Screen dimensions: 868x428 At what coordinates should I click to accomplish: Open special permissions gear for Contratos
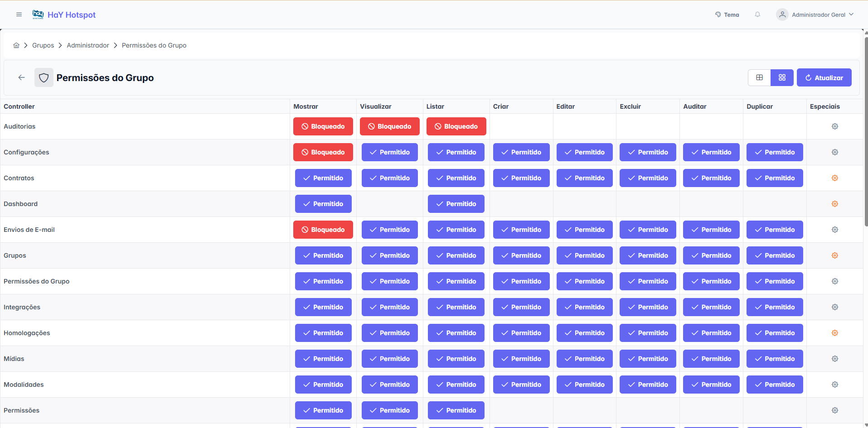835,178
